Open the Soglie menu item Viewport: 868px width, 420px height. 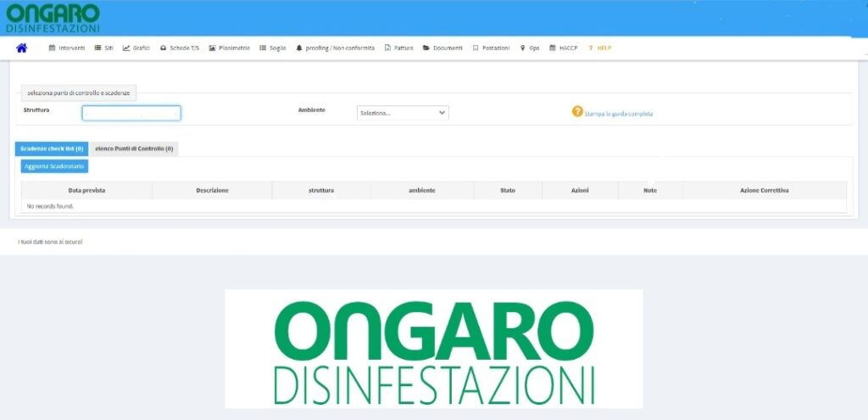(273, 48)
